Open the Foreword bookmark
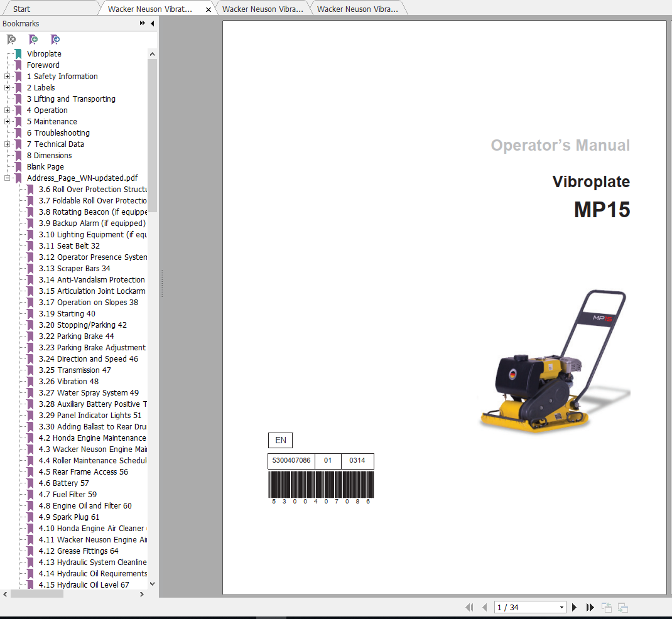 43,65
